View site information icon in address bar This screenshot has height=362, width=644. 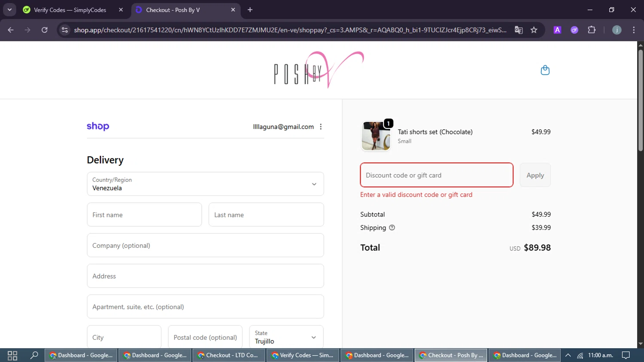[x=65, y=30]
